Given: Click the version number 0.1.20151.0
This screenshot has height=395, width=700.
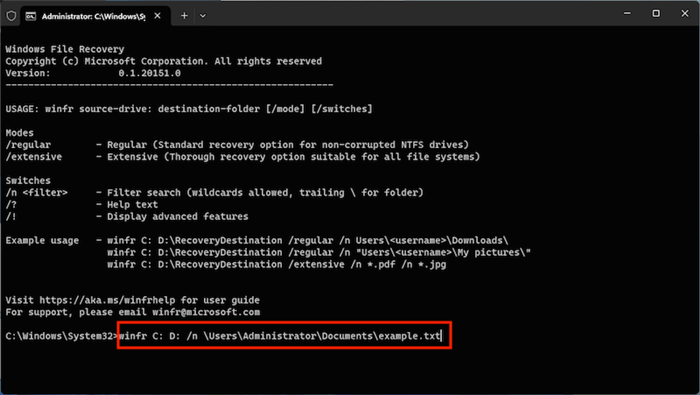Looking at the screenshot, I should point(150,73).
